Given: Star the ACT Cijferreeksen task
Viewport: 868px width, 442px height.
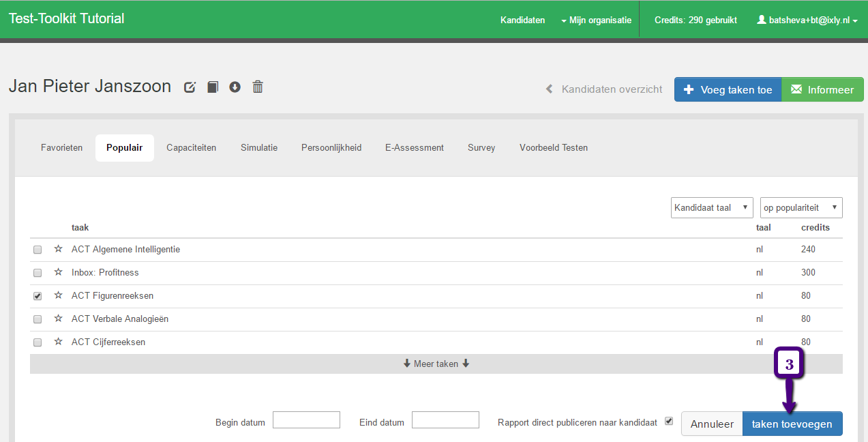Looking at the screenshot, I should 58,342.
